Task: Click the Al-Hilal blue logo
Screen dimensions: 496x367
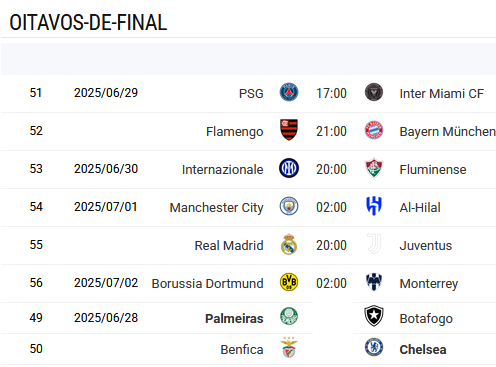Action: tap(374, 206)
